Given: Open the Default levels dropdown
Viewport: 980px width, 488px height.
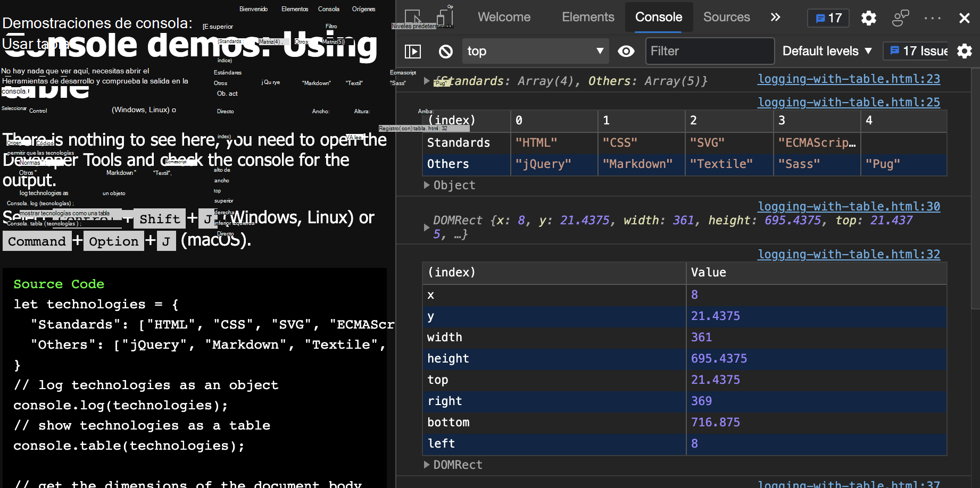Looking at the screenshot, I should tap(827, 51).
